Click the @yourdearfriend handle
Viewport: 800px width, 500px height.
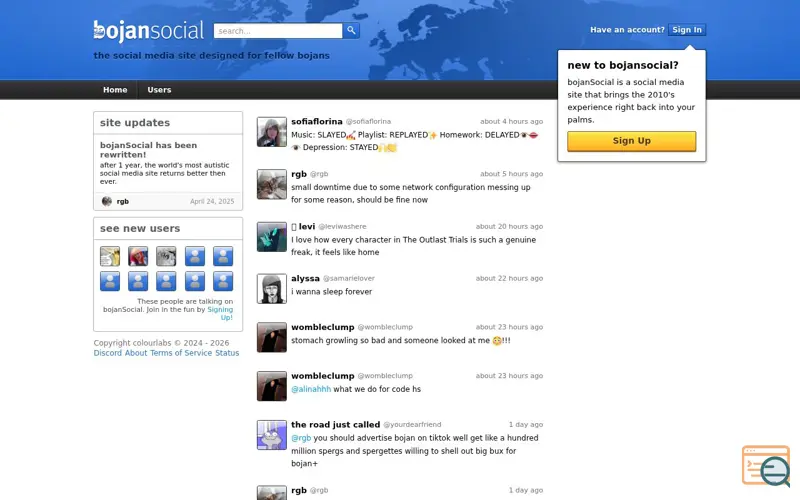tap(412, 424)
